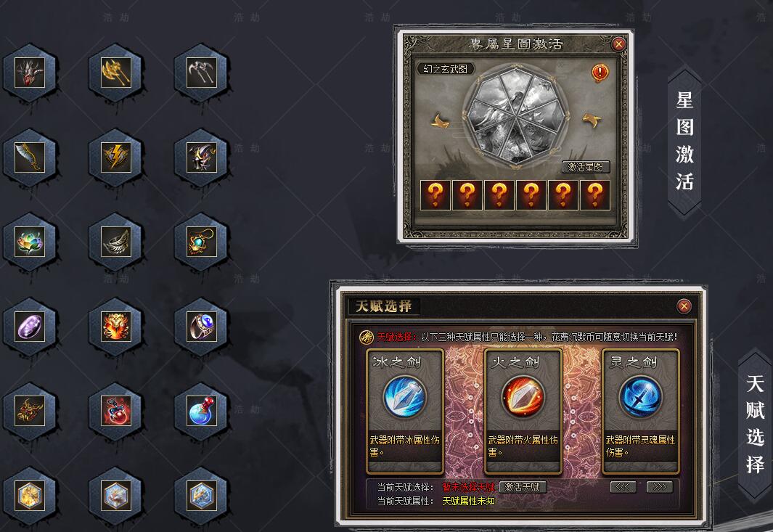The width and height of the screenshot is (773, 532).
Task: Click the sapphire ring icon
Action: (202, 327)
